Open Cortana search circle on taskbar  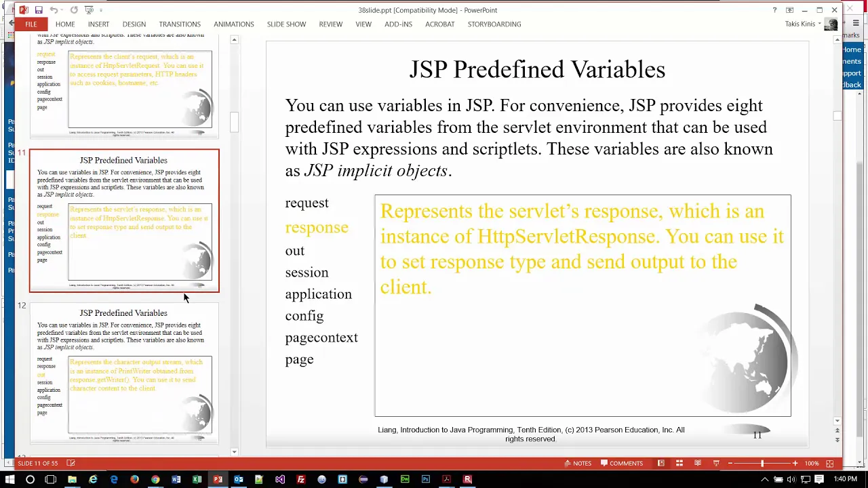[x=30, y=479]
